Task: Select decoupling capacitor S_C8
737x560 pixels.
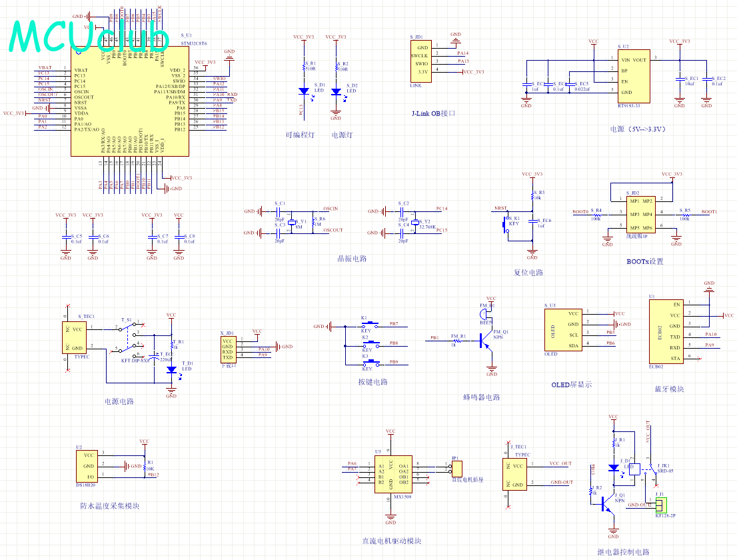Action: [179, 237]
